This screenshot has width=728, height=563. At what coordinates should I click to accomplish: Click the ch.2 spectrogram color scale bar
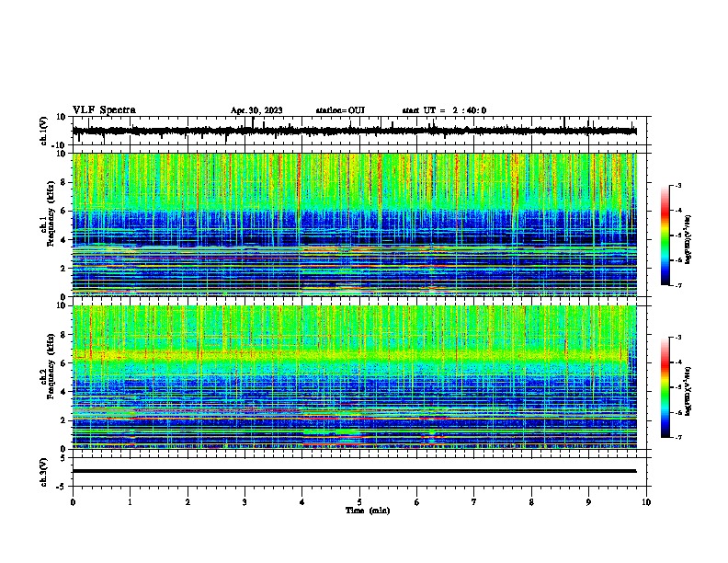tap(665, 387)
